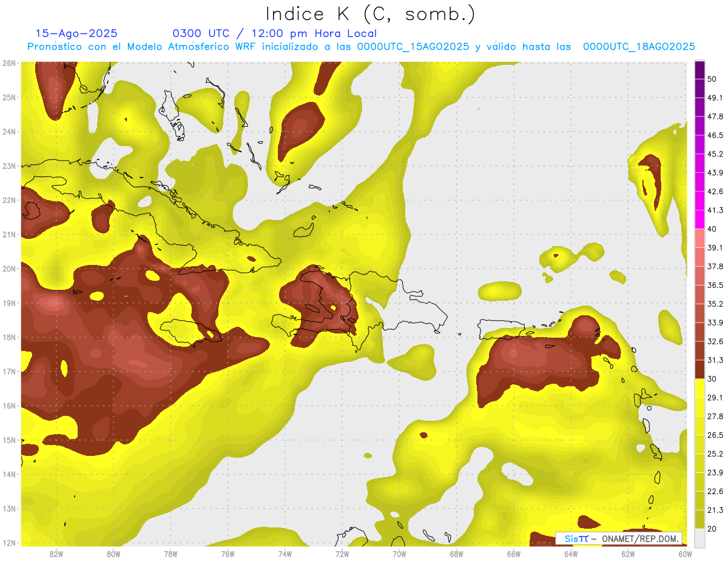728x562 pixels.
Task: Click the '64W' longitude label
Action: pyautogui.click(x=571, y=554)
